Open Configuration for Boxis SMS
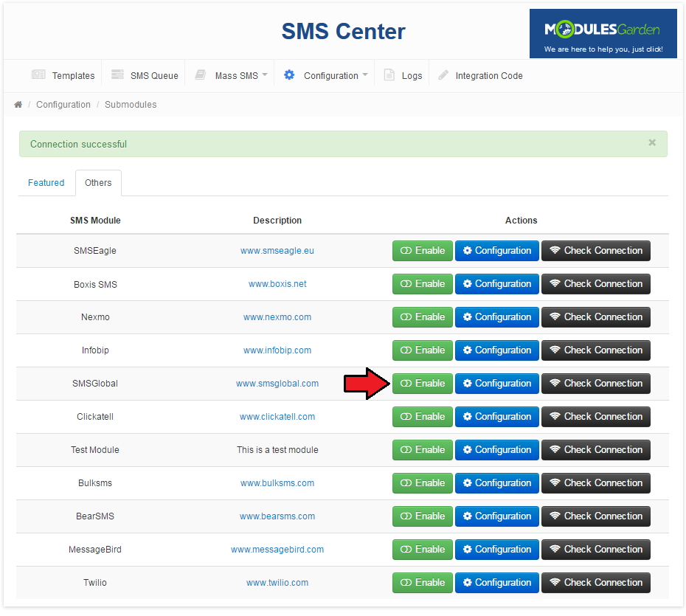Viewport: 686px width, 616px height. [497, 284]
